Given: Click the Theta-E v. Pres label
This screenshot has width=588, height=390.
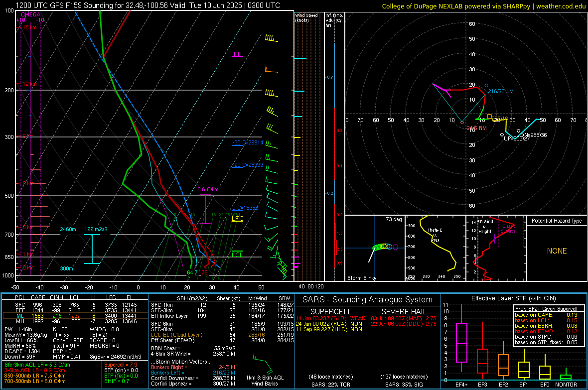Looking at the screenshot, I should pyautogui.click(x=435, y=235).
